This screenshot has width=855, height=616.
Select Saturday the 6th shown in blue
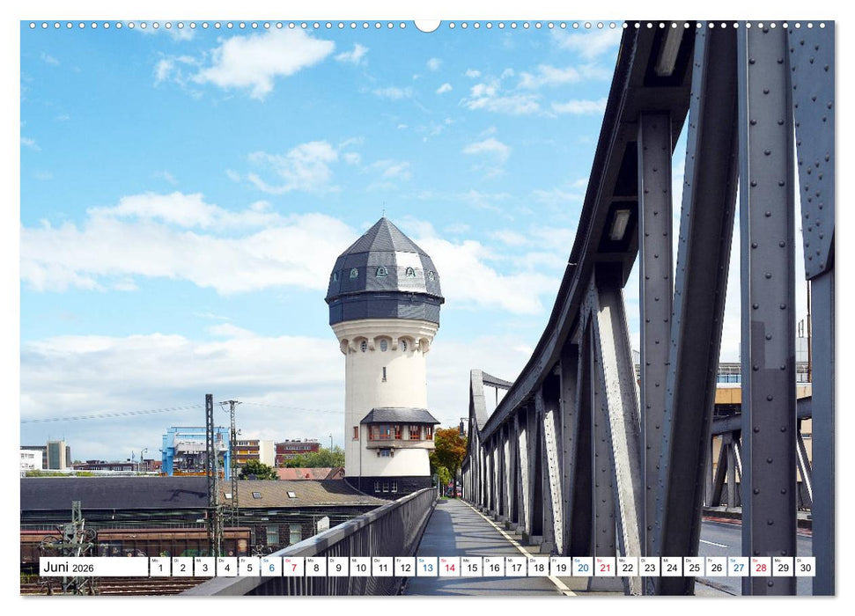[x=270, y=568]
